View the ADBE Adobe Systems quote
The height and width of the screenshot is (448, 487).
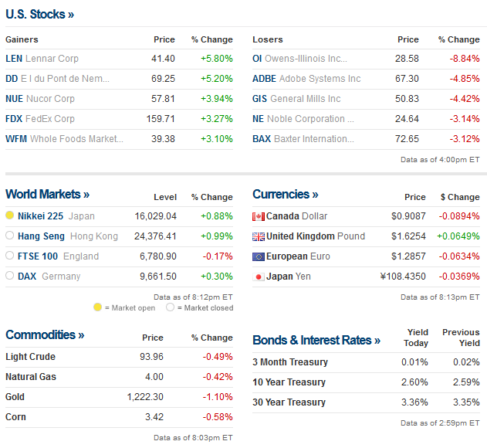tap(306, 79)
